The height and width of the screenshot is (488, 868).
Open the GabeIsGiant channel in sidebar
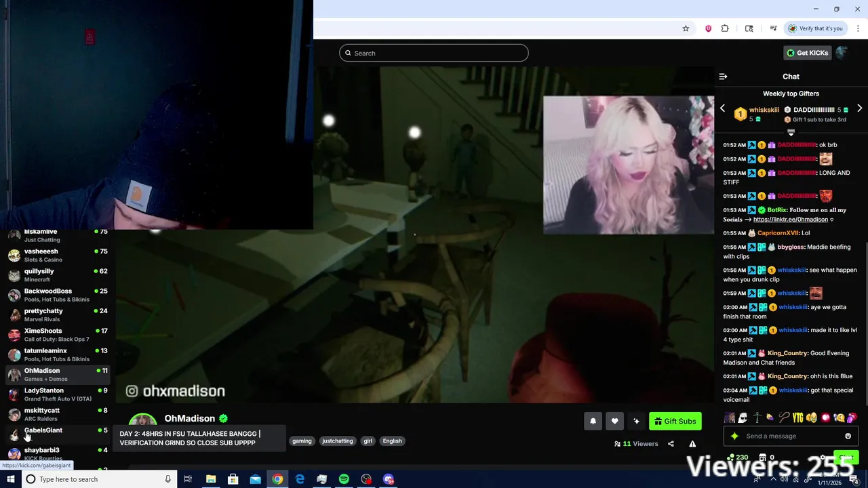point(57,434)
